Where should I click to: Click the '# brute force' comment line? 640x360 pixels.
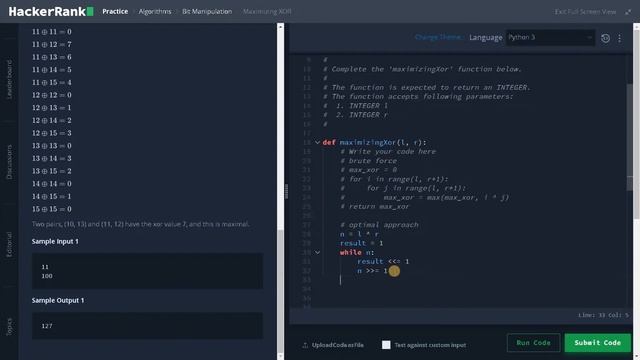click(368, 161)
